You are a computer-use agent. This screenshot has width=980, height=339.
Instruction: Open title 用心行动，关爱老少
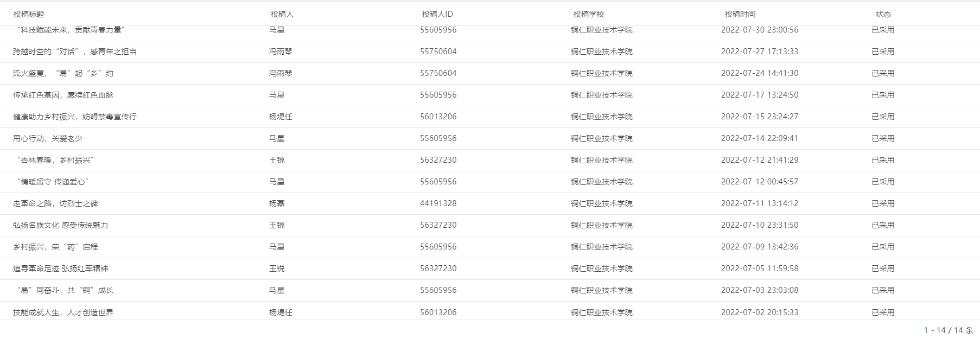click(48, 138)
